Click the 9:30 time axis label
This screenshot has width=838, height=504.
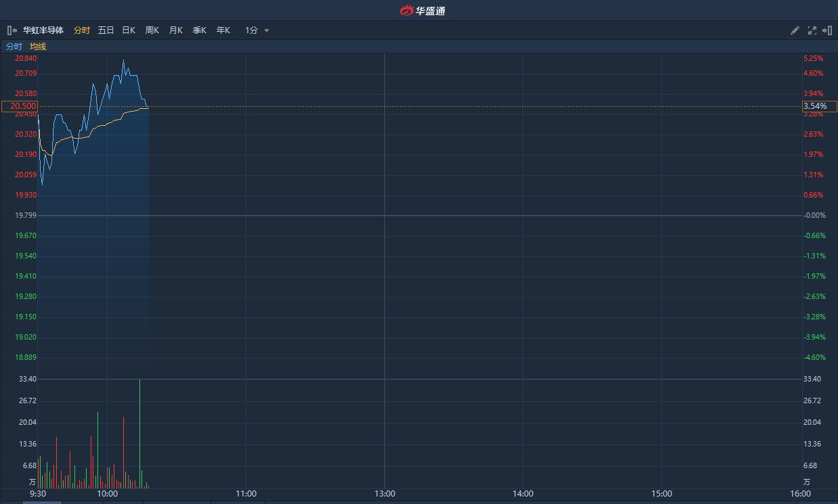[39, 494]
